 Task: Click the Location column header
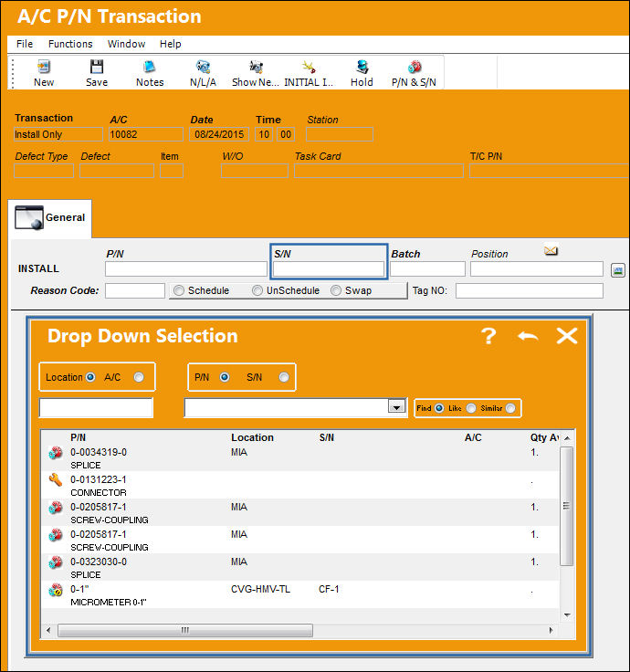(x=252, y=437)
